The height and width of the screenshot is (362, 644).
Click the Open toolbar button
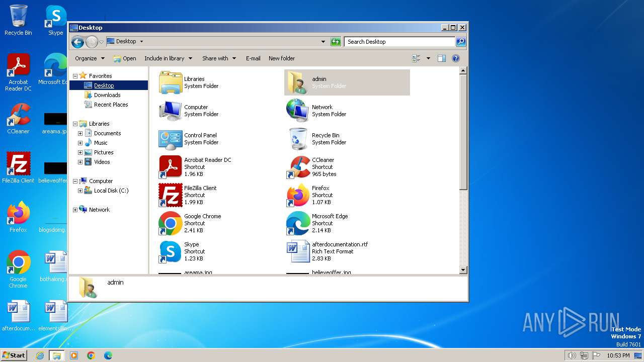click(125, 58)
